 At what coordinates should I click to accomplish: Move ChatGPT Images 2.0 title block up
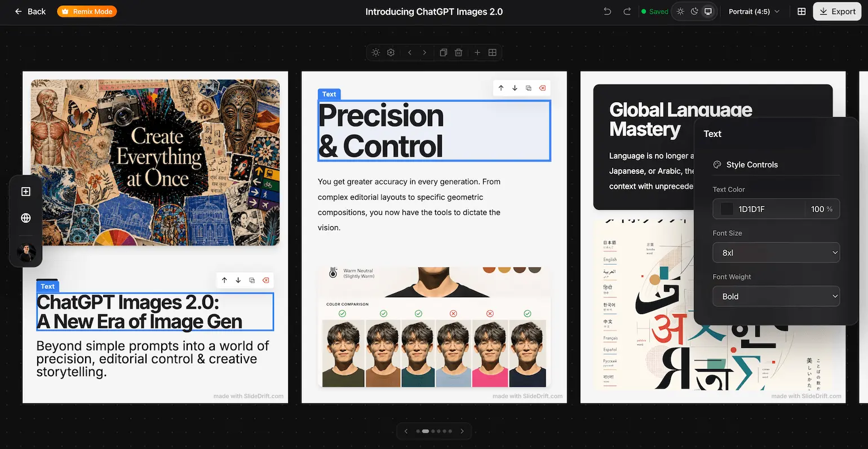[224, 280]
